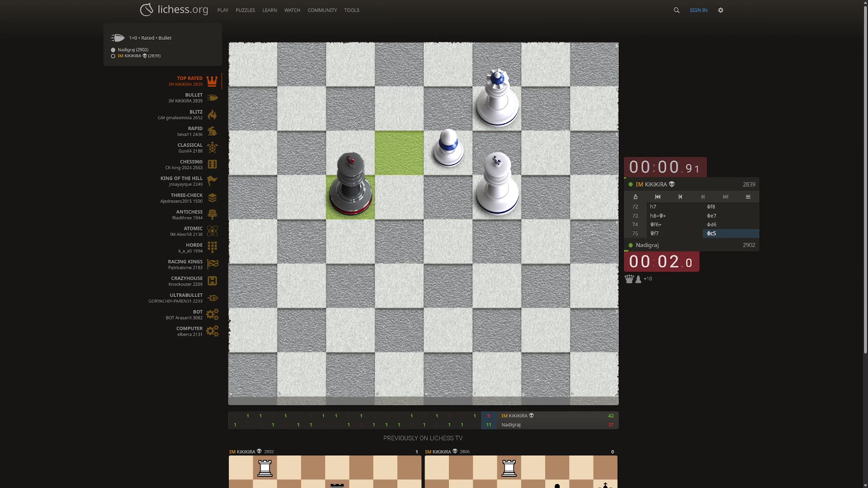Click the SIGN IN link

[x=698, y=10]
